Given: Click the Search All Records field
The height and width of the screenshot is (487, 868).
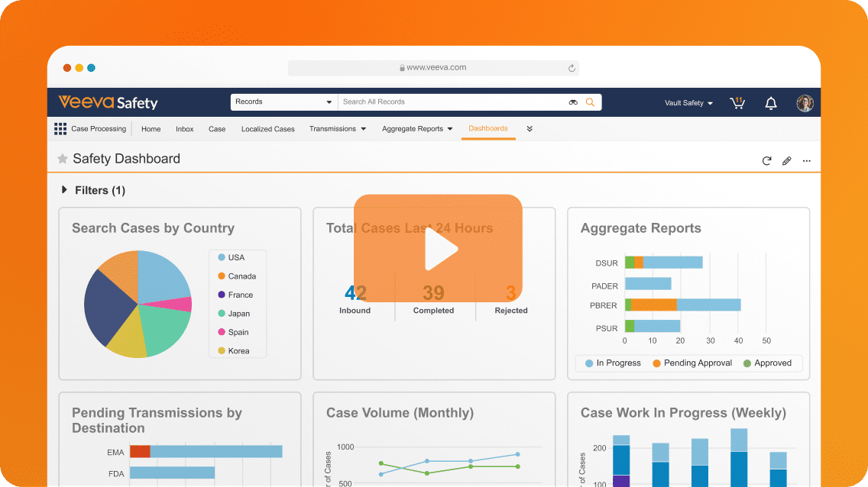Looking at the screenshot, I should point(451,102).
